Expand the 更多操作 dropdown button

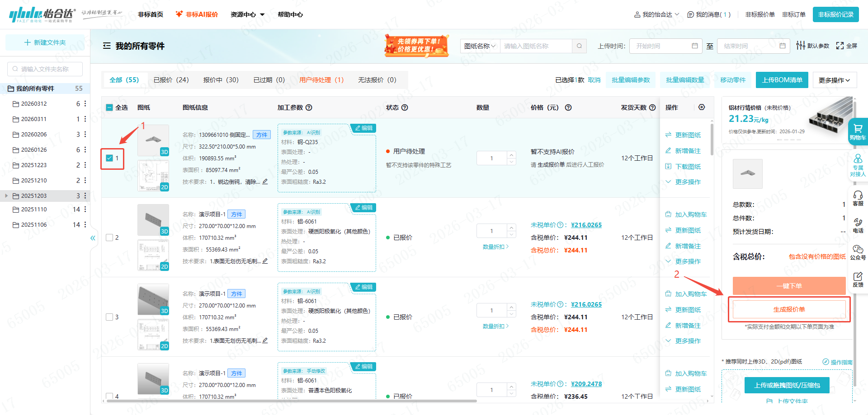coord(834,80)
